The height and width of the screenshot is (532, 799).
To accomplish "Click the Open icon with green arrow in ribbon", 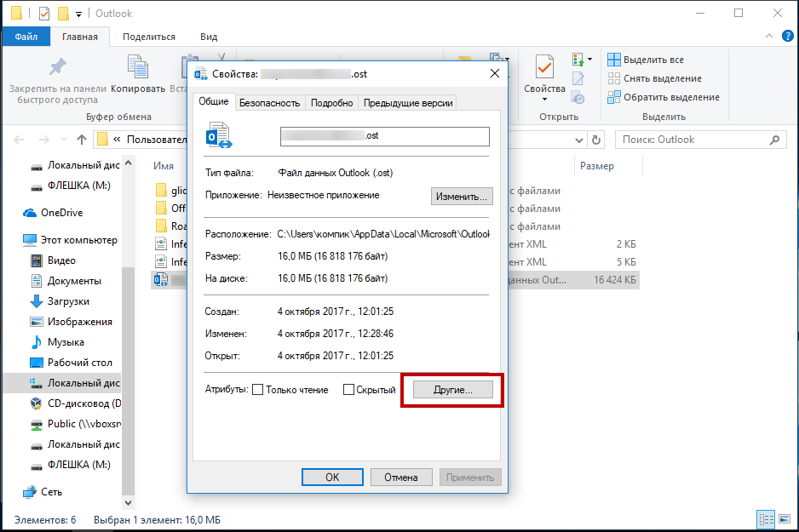I will click(578, 60).
